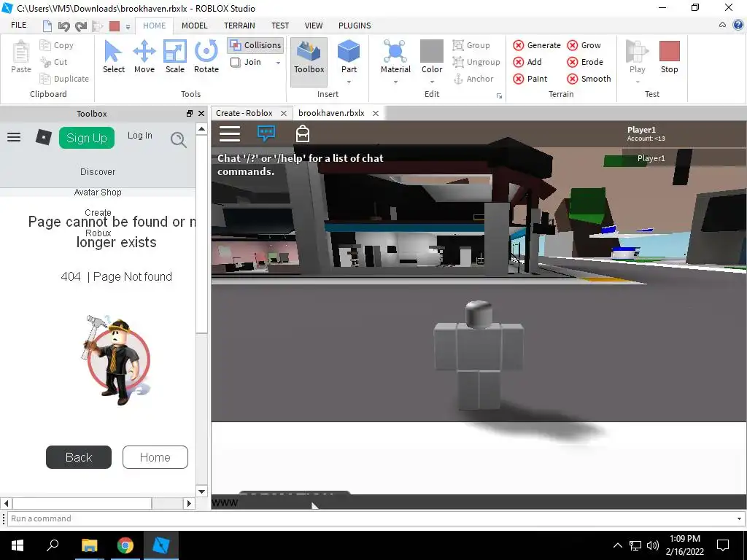Activate the Scale tool
The height and width of the screenshot is (560, 747).
(175, 56)
